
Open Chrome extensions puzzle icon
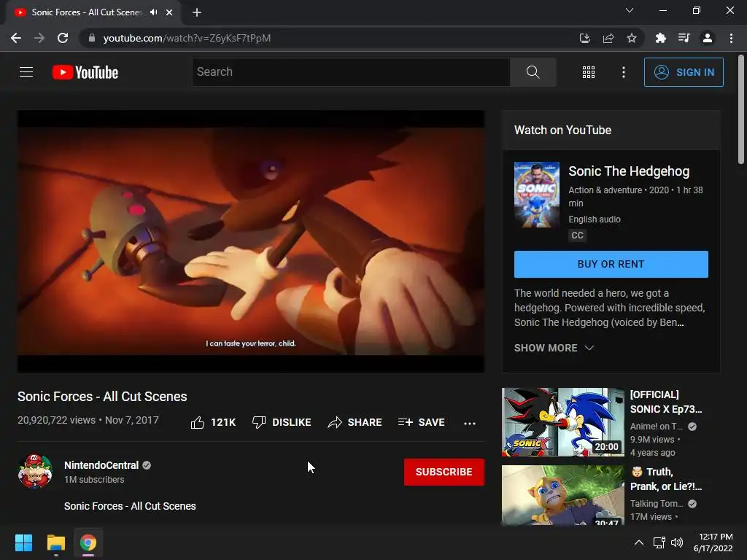tap(660, 38)
